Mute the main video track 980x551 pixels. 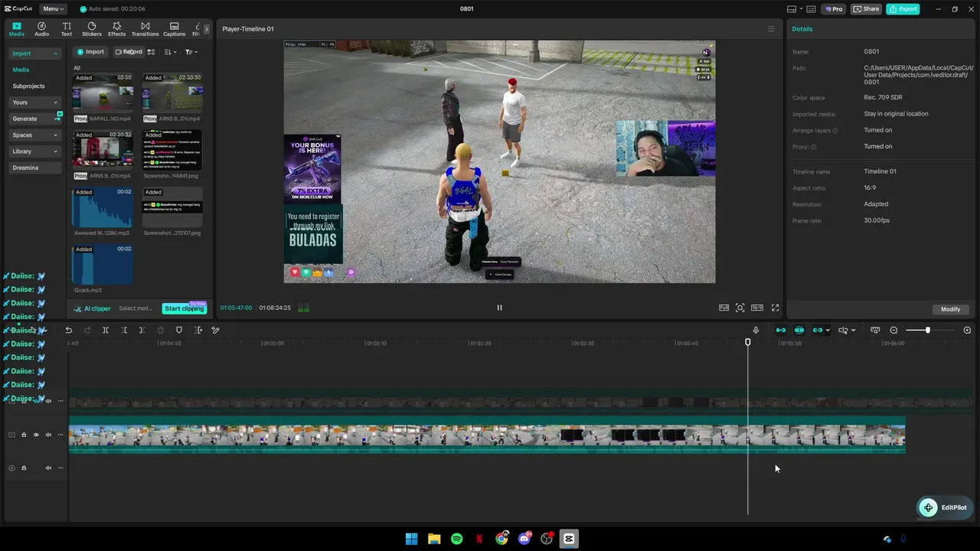48,435
